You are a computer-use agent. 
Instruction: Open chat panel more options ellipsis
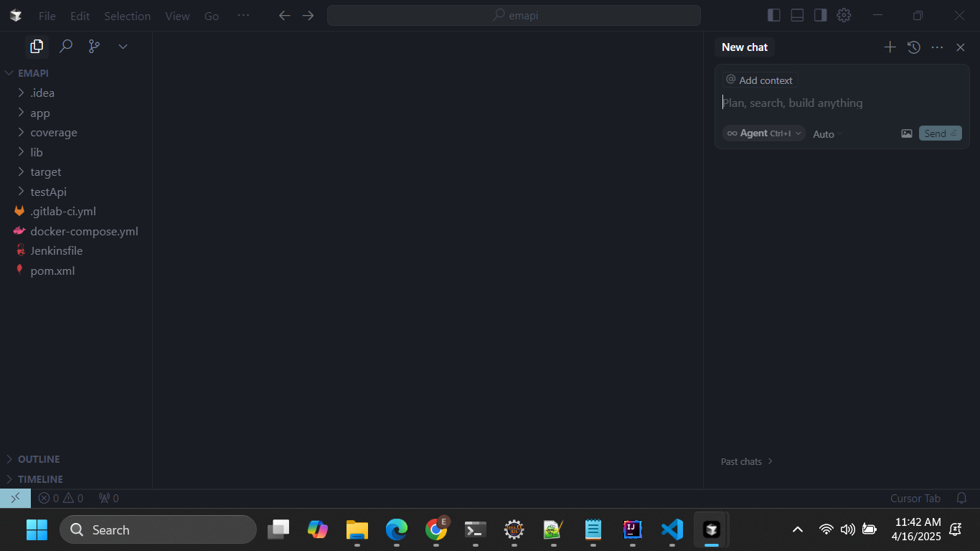[937, 47]
